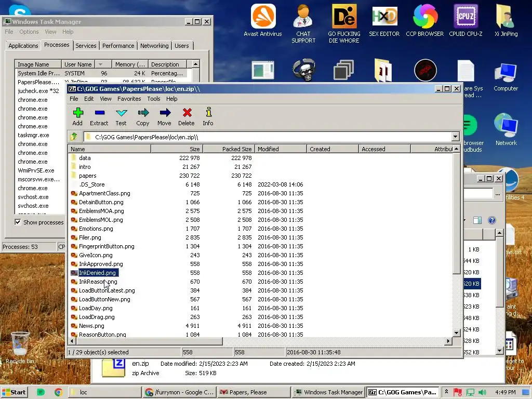Sort 7-Zip list by Packed Size column
Image resolution: width=532 pixels, height=399 pixels.
tap(229, 149)
